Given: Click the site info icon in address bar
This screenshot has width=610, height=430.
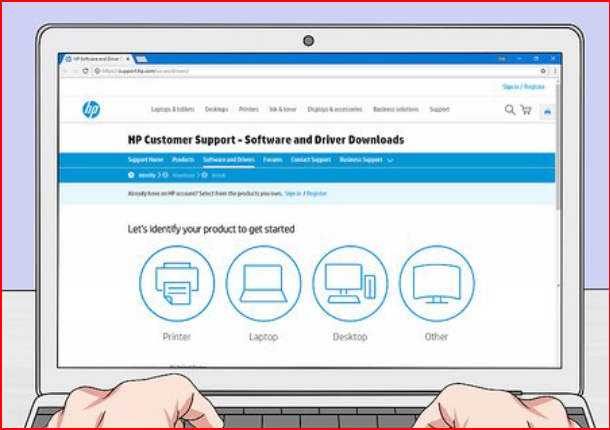Looking at the screenshot, I should 97,71.
